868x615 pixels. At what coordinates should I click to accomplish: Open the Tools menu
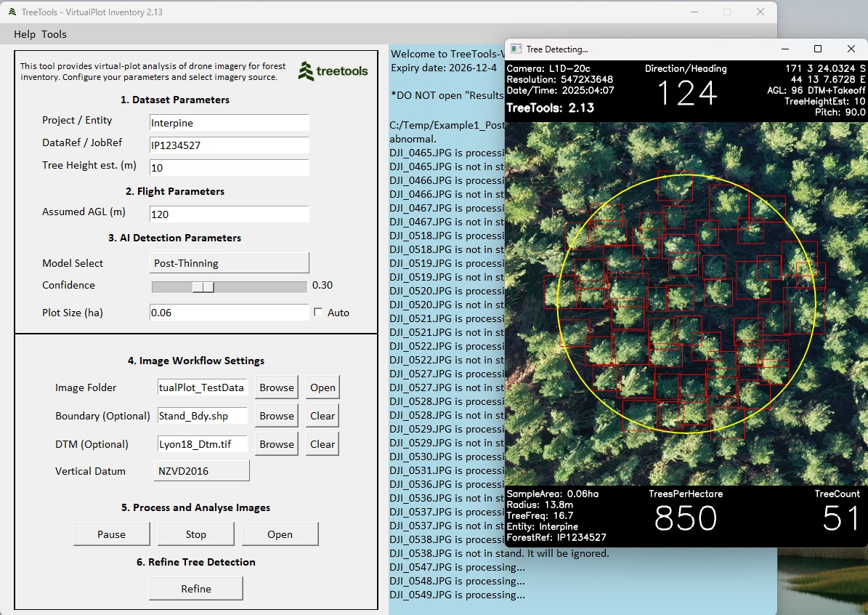tap(54, 34)
